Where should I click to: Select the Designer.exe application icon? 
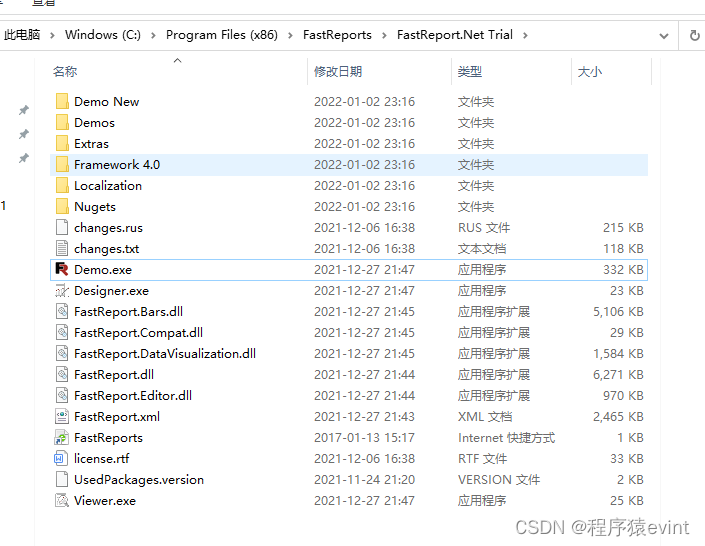pyautogui.click(x=62, y=291)
